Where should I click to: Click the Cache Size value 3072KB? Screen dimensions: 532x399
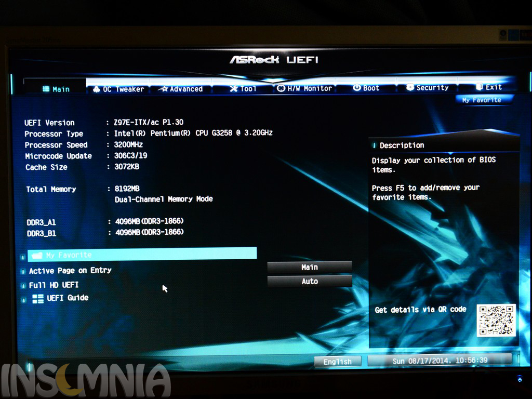coord(127,167)
